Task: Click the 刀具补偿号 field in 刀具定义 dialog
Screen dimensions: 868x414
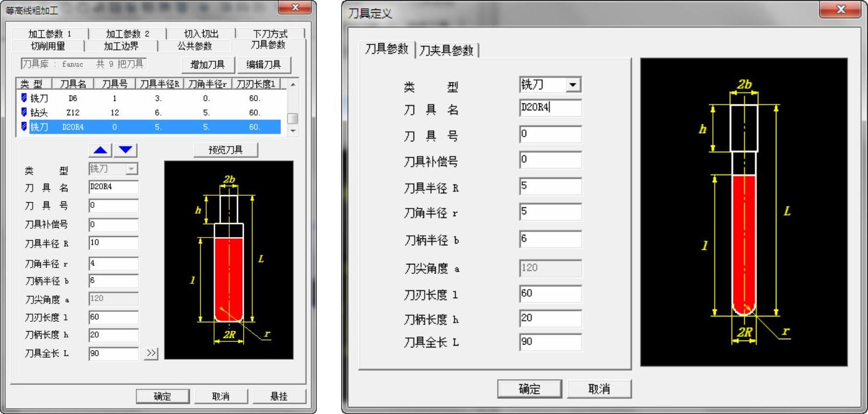Action: 550,160
